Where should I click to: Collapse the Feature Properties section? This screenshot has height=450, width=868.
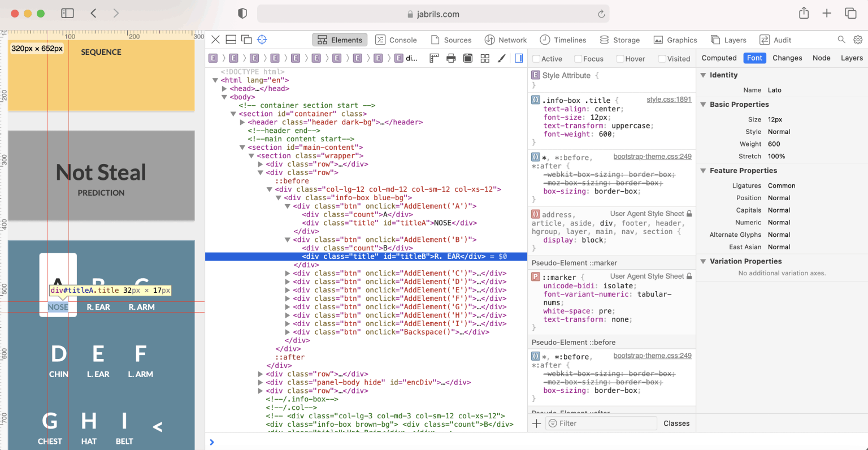(704, 171)
